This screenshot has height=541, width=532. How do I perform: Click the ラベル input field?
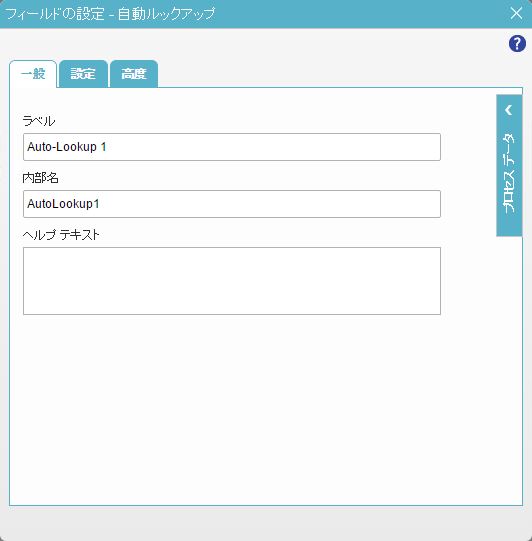coord(232,147)
